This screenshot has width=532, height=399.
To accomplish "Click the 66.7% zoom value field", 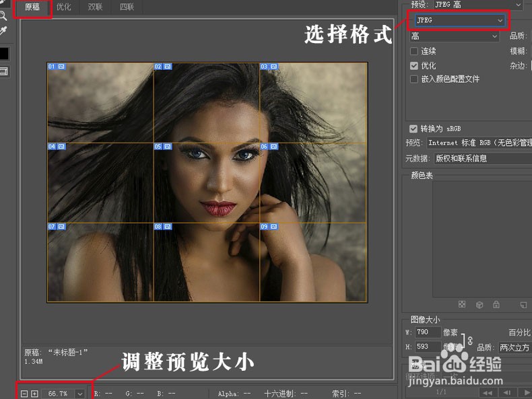I will click(x=59, y=394).
